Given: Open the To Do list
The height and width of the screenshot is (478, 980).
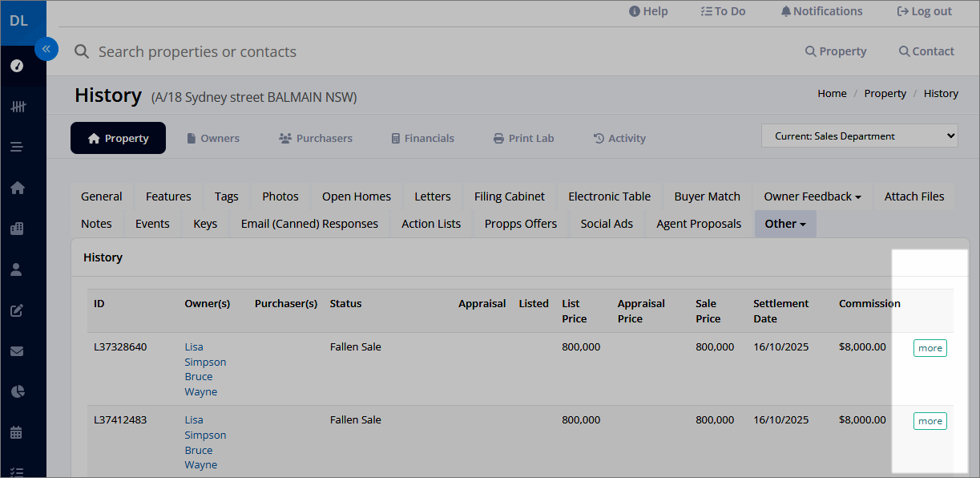Looking at the screenshot, I should 723,11.
